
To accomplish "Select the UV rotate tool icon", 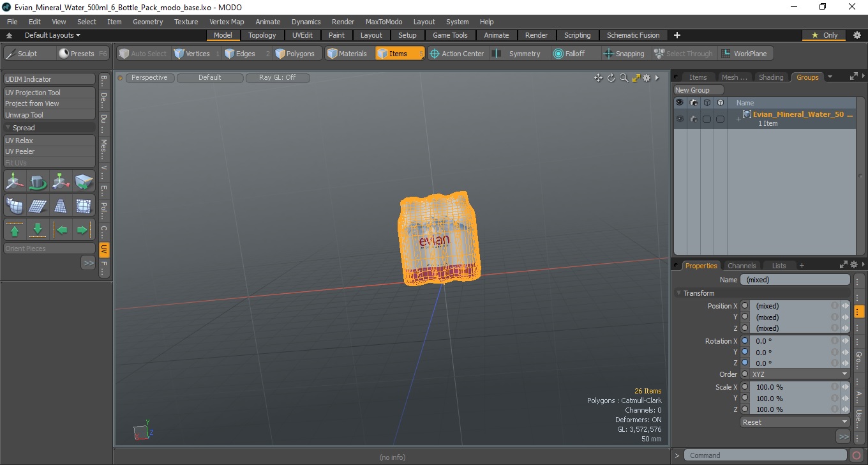I will pyautogui.click(x=38, y=182).
